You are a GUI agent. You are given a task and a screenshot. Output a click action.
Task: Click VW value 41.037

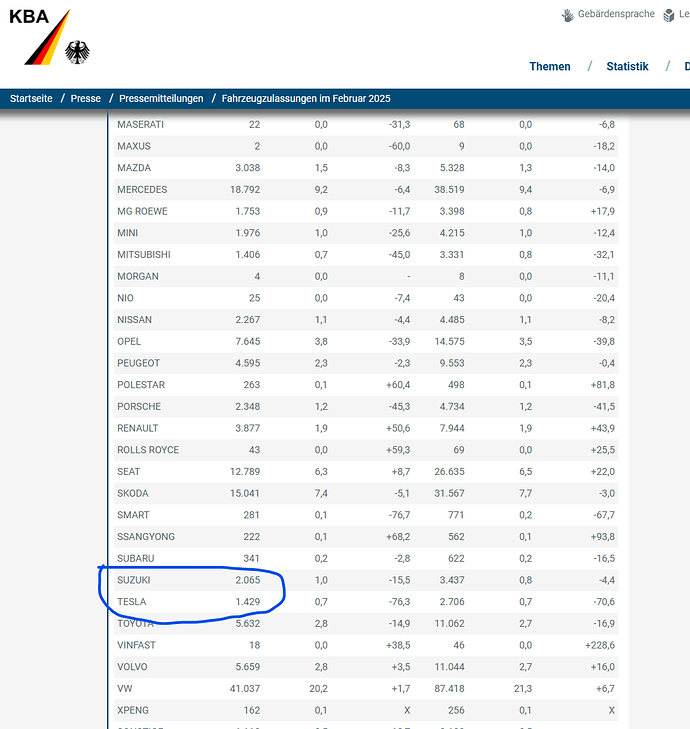point(245,689)
